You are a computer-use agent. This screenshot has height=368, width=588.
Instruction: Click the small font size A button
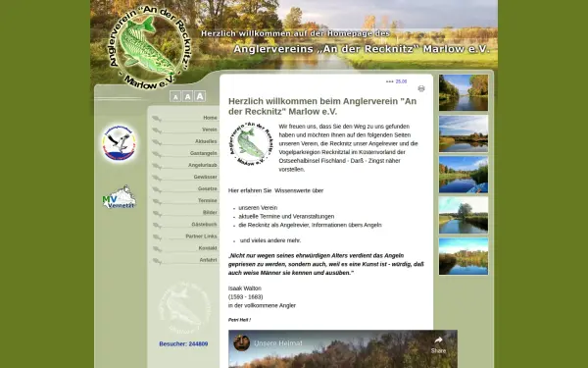175,96
